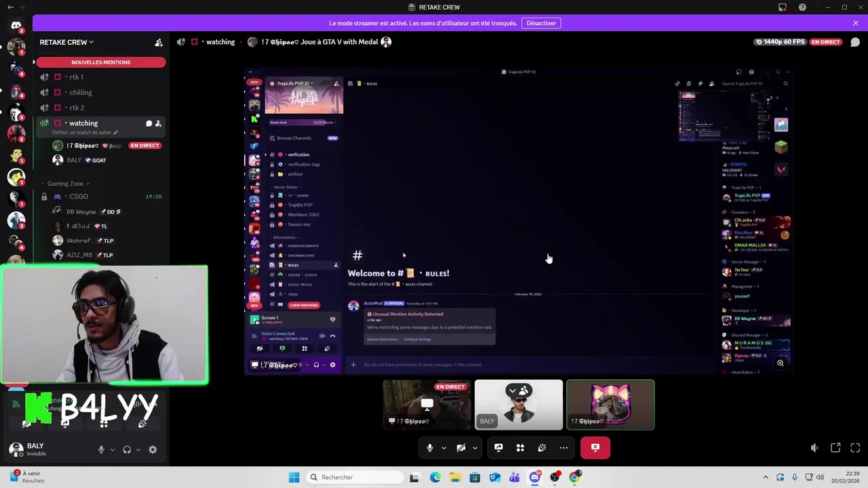Screen dimensions: 868x488
Task: Open Discord inbox icon in title bar
Action: point(783,7)
